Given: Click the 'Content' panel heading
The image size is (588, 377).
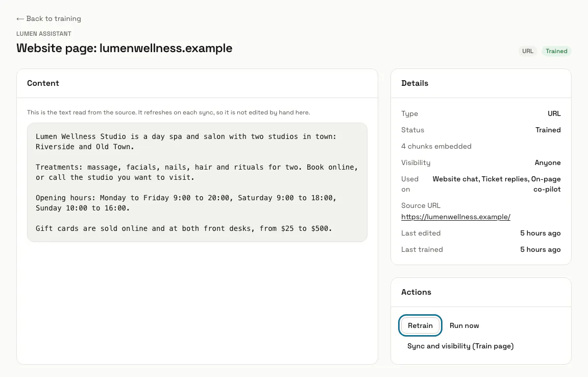Looking at the screenshot, I should [43, 83].
